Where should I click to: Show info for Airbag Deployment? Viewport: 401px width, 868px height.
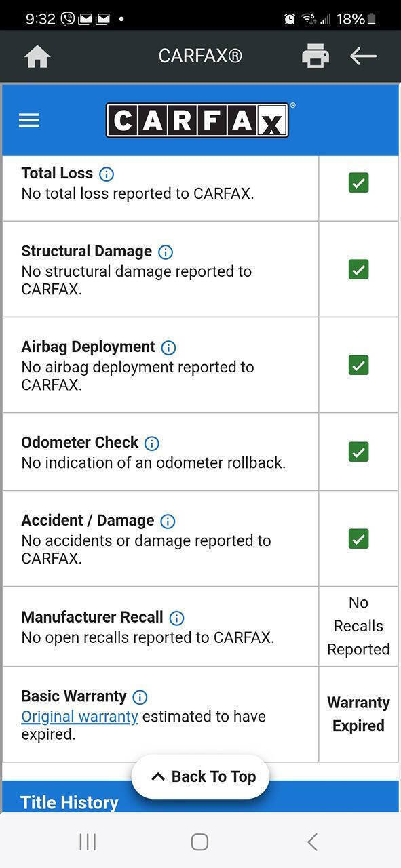point(168,348)
